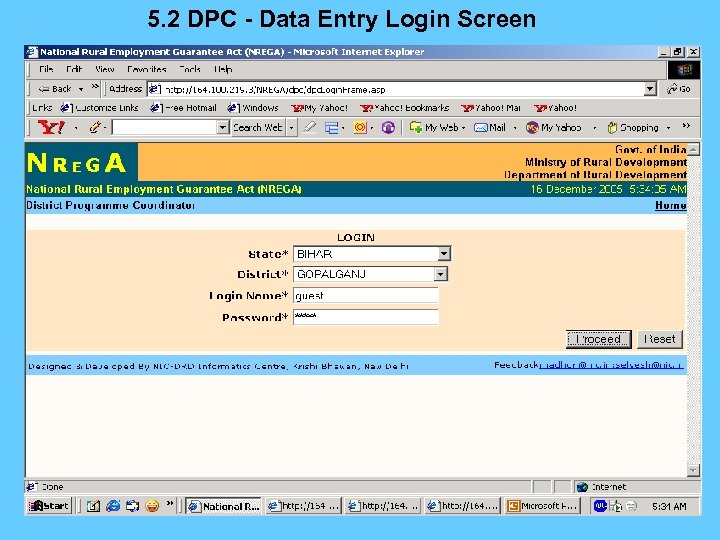Open the View menu
The image size is (720, 540).
(x=105, y=69)
